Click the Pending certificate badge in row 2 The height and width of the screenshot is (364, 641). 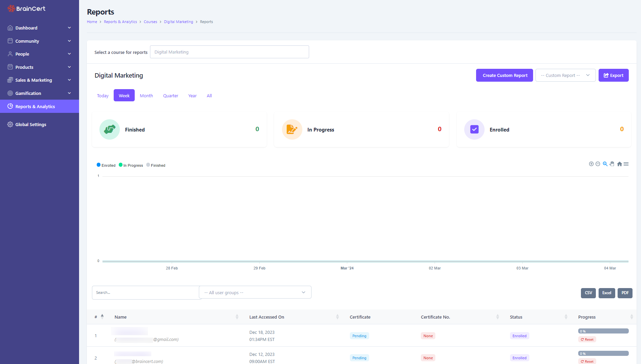[x=359, y=358]
